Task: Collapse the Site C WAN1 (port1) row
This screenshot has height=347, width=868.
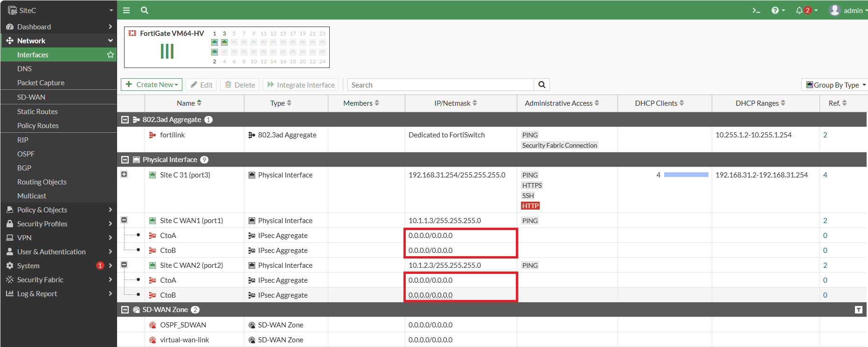Action: tap(124, 220)
